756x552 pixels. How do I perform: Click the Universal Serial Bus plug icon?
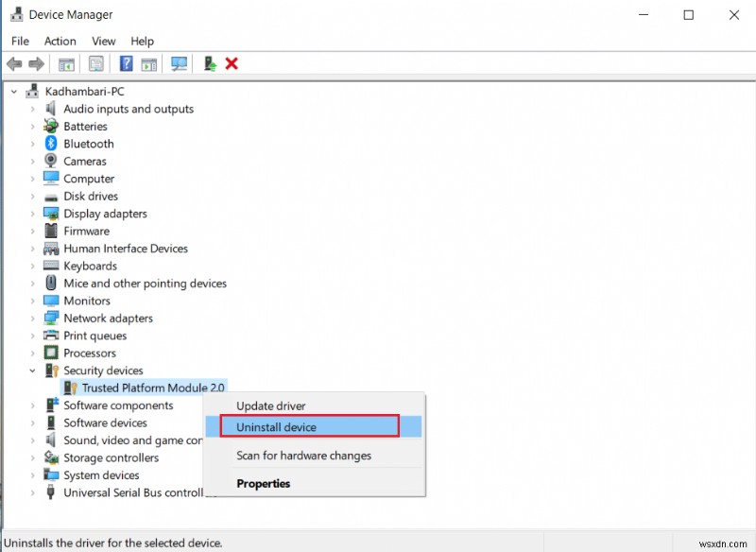point(51,492)
